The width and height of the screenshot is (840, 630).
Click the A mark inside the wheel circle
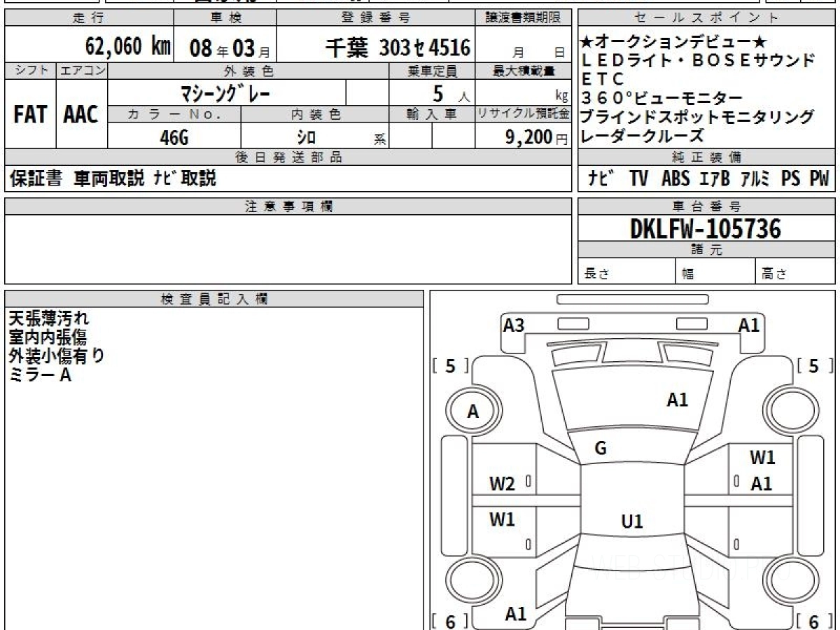pos(472,412)
